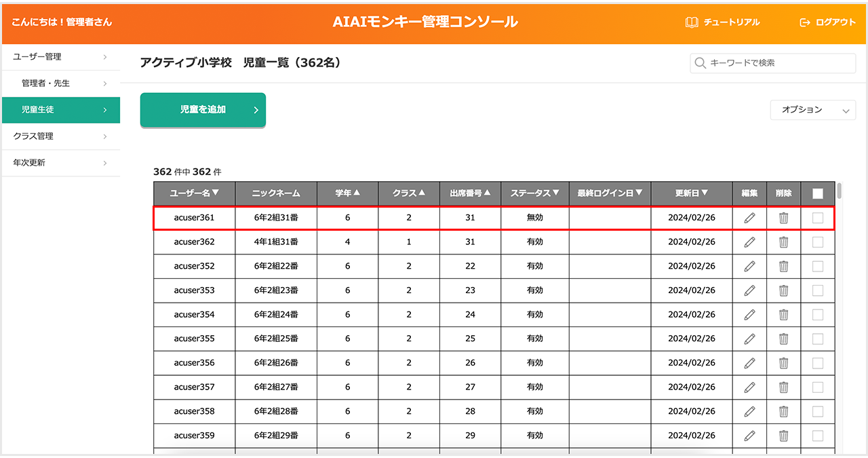Edit user acuser352 with the pencil icon

tap(749, 266)
